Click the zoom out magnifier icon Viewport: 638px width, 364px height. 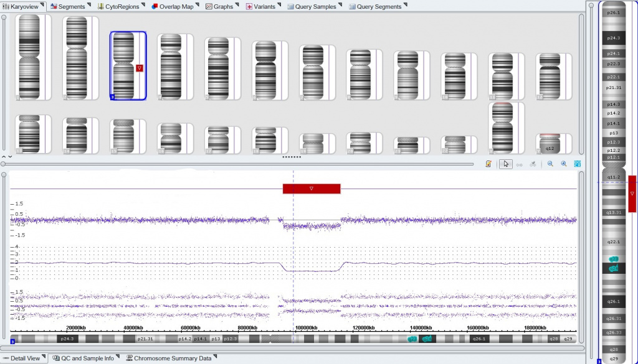point(550,164)
